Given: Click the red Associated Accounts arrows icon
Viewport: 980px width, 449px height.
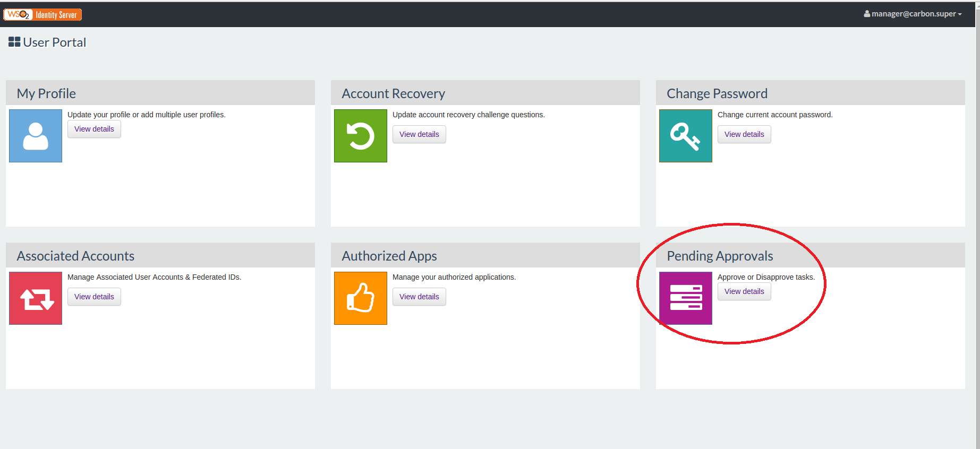Looking at the screenshot, I should point(36,298).
